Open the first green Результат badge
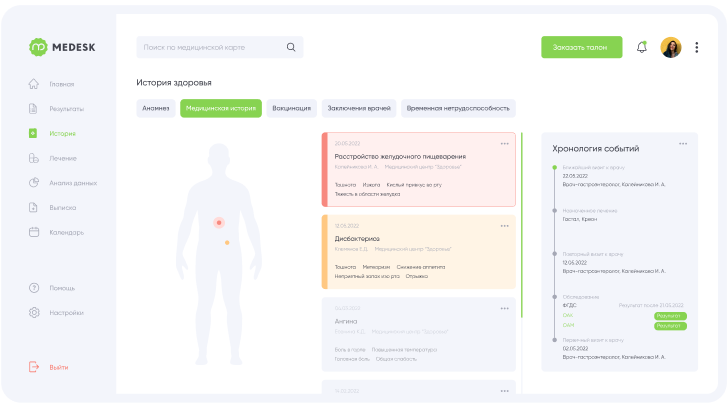 pos(670,316)
